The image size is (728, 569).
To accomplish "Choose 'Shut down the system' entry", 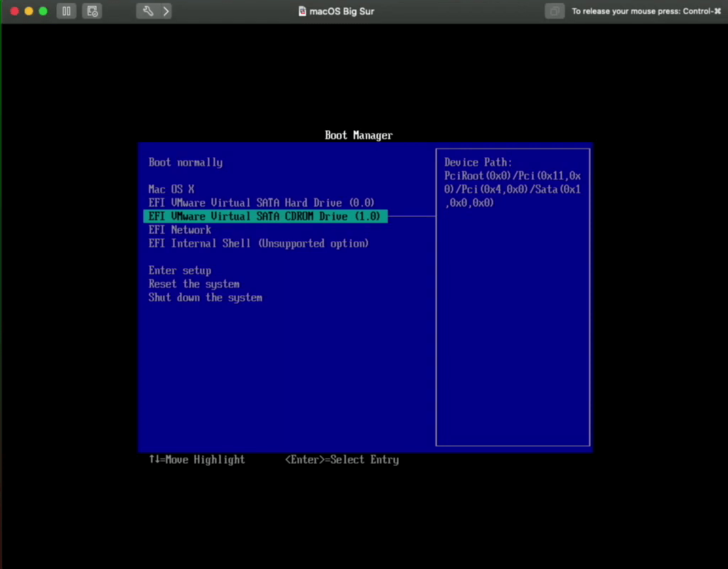I will tap(205, 298).
